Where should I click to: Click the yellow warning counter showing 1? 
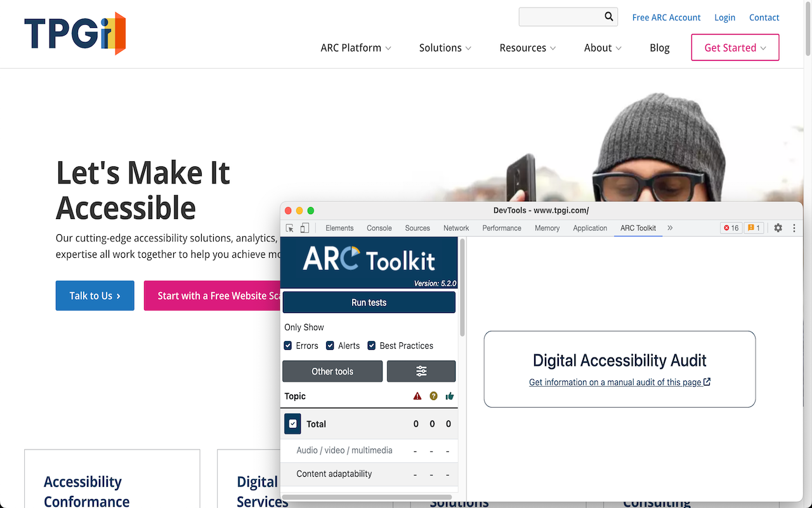(754, 227)
